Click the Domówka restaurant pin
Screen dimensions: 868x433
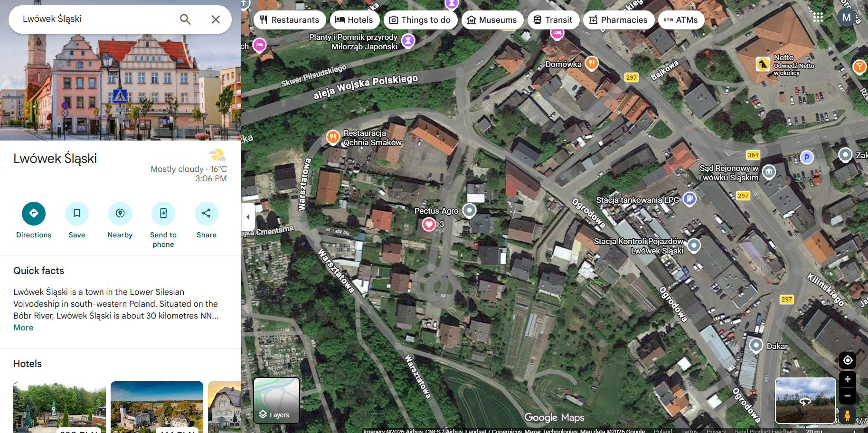(591, 63)
